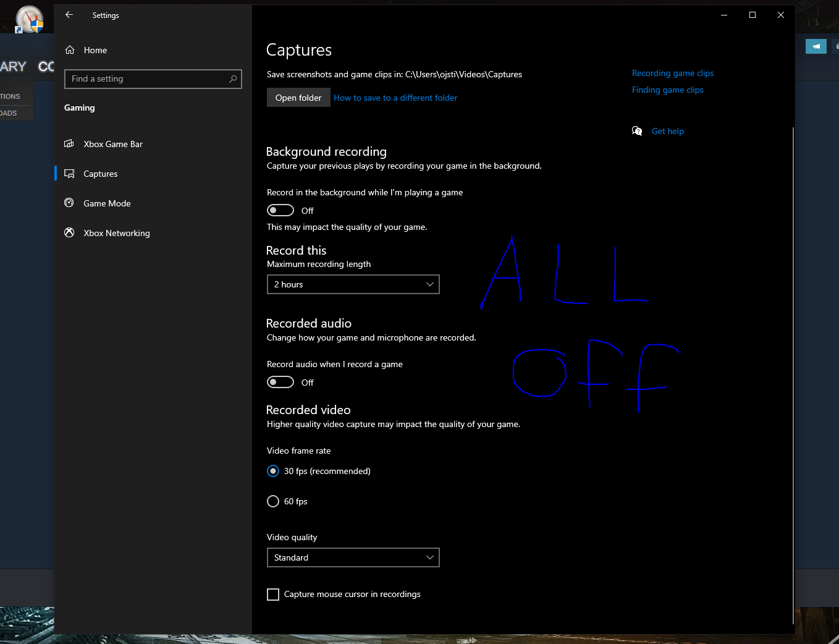The width and height of the screenshot is (839, 644).
Task: Click the back arrow in Settings
Action: pyautogui.click(x=69, y=15)
